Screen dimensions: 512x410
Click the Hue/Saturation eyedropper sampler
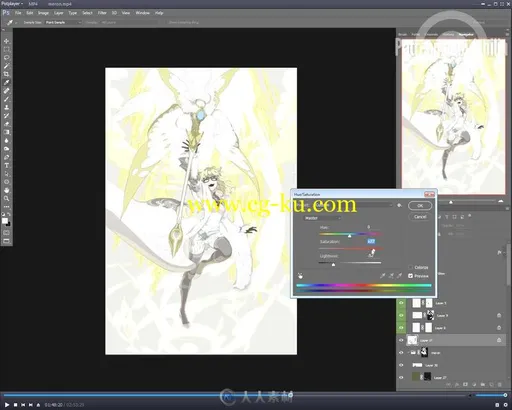383,276
